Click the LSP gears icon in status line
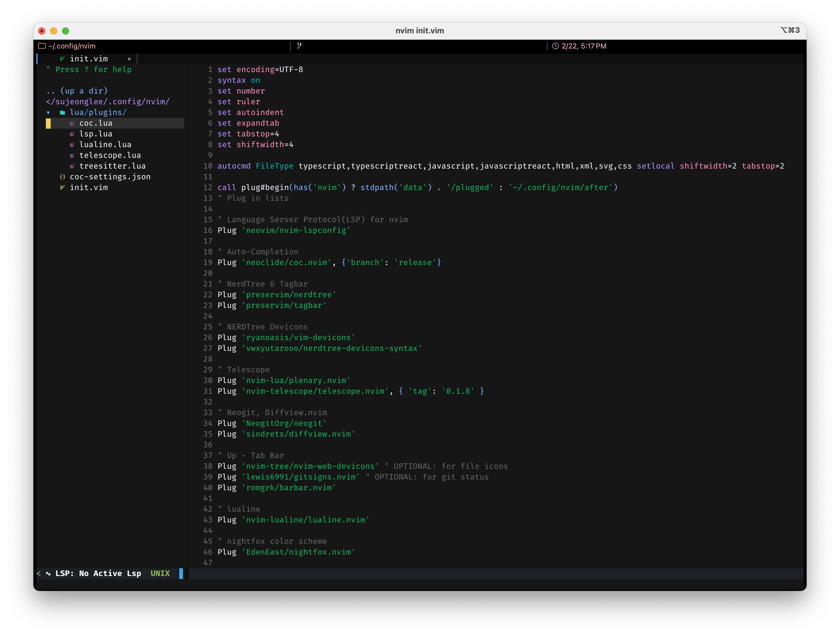 (48, 573)
